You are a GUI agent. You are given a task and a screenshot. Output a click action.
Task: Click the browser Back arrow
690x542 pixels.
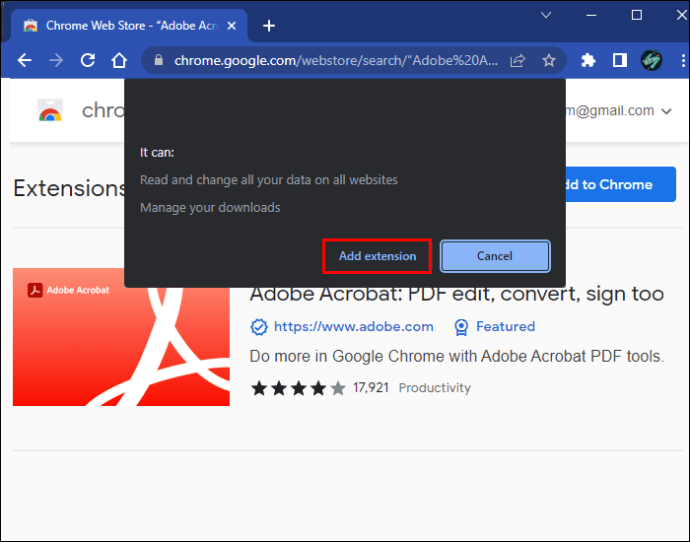click(25, 60)
